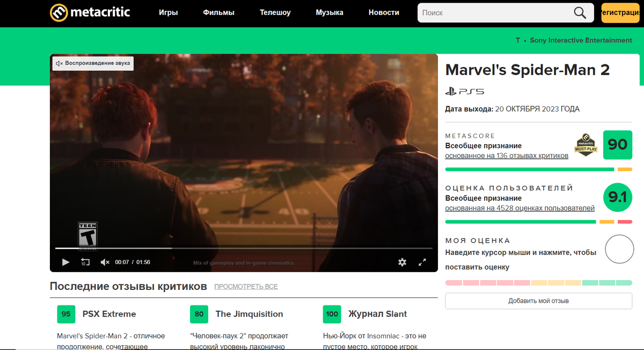Click the search magnifier icon
This screenshot has width=644, height=350.
point(580,13)
